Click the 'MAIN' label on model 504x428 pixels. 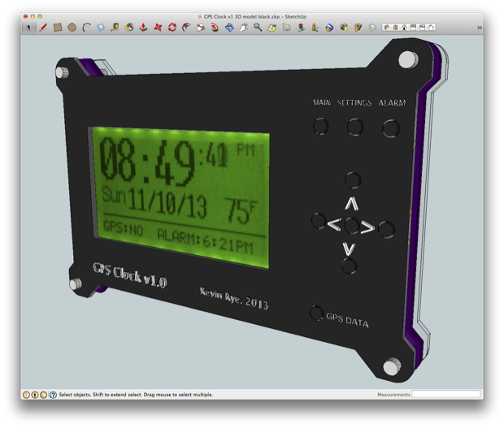point(322,102)
